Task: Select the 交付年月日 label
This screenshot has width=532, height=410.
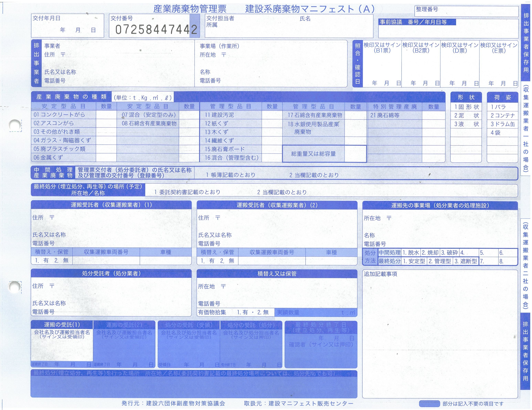Action: 46,18
